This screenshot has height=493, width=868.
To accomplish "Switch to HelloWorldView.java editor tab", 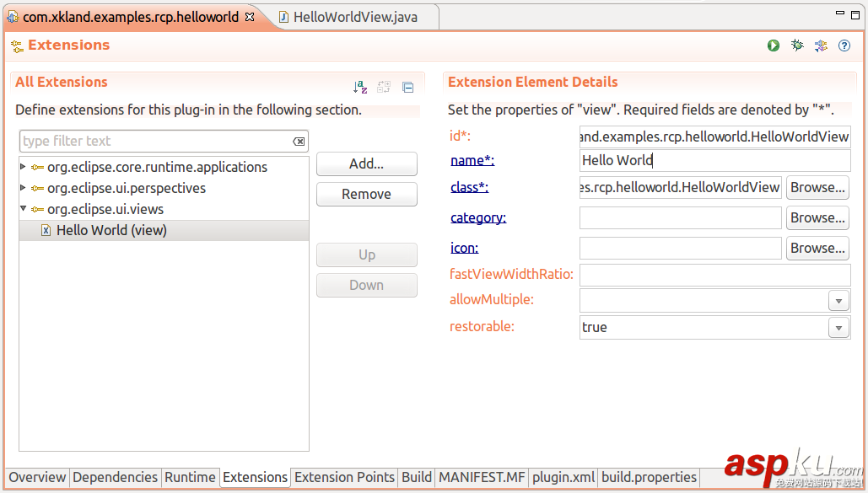I will click(x=354, y=17).
